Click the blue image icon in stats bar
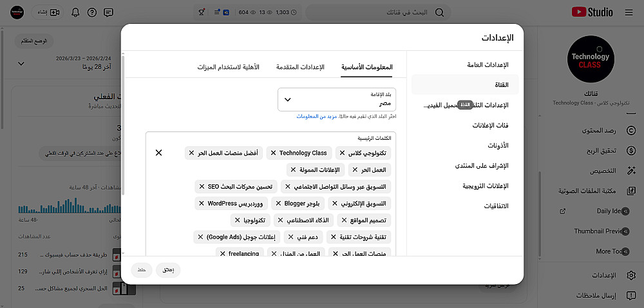This screenshot has width=644, height=308. pos(226,12)
